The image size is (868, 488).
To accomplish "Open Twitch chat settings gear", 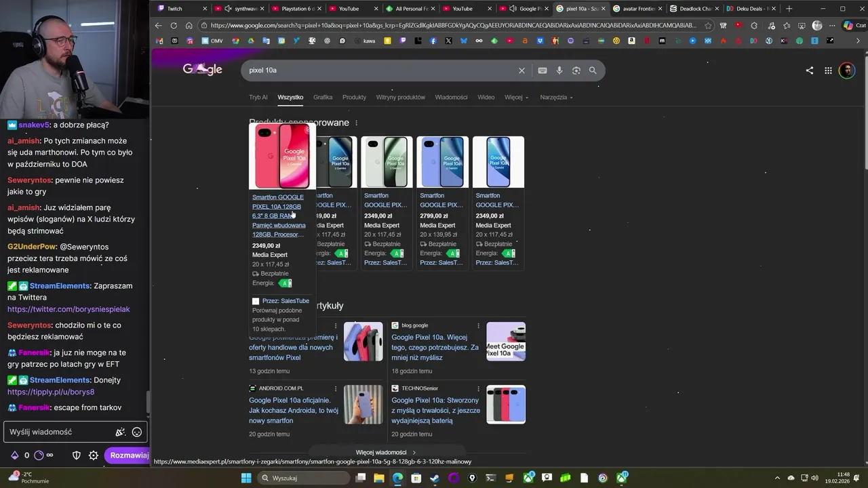I will point(94,455).
